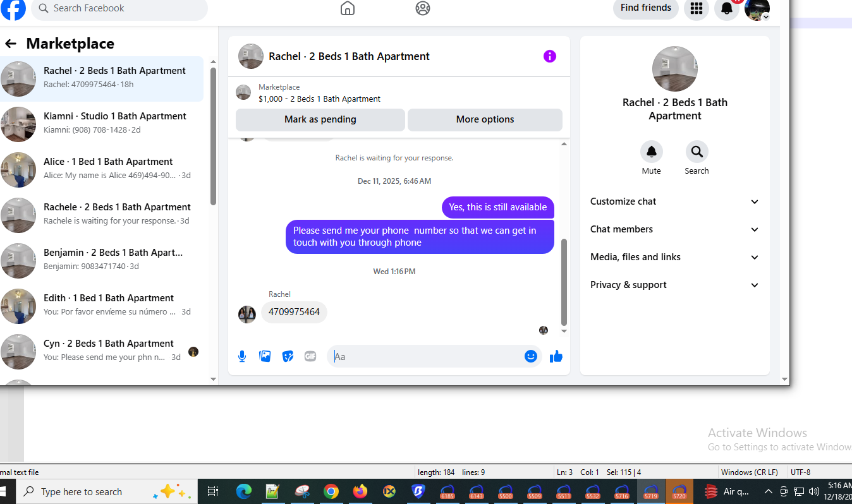Send a voice clip with microphone icon
This screenshot has height=504, width=852.
tap(242, 356)
